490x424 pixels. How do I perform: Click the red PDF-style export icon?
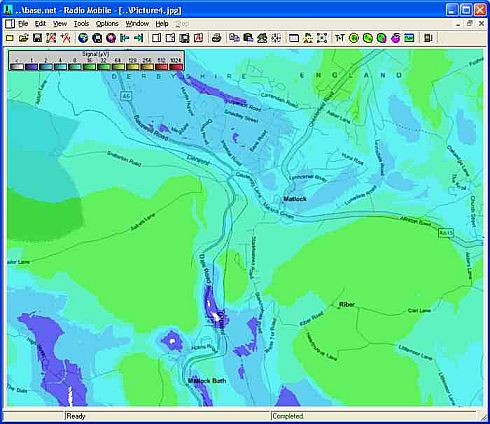coord(199,38)
